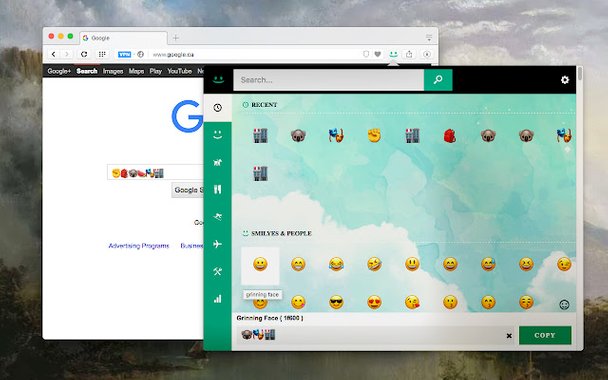Open the browser downloads icon

427,54
